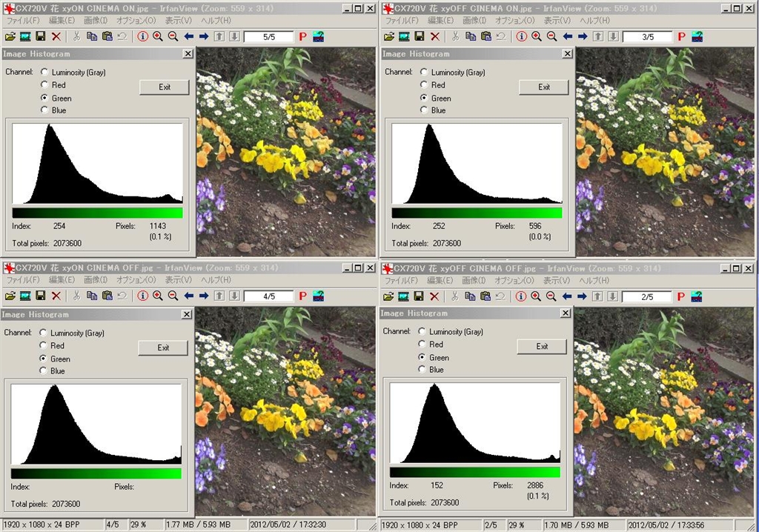Viewport: 759px width, 532px height.
Task: Click Undo arrow icon in xyON CINEMA OFF window
Action: point(122,296)
